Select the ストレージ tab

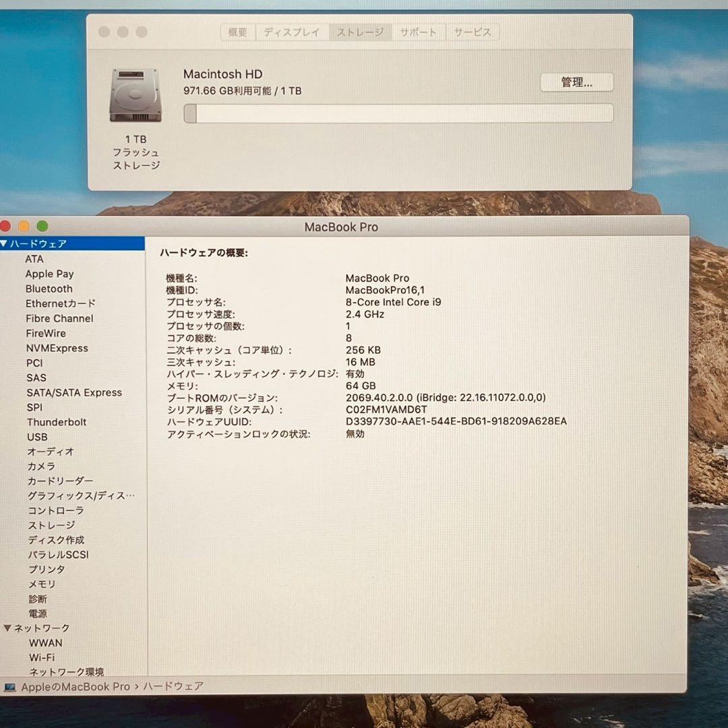coord(360,32)
